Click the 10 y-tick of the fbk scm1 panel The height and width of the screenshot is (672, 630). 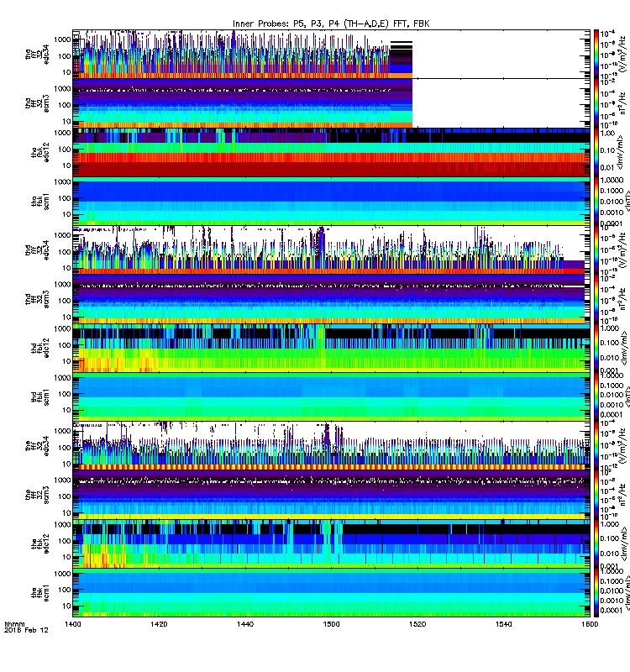(66, 606)
